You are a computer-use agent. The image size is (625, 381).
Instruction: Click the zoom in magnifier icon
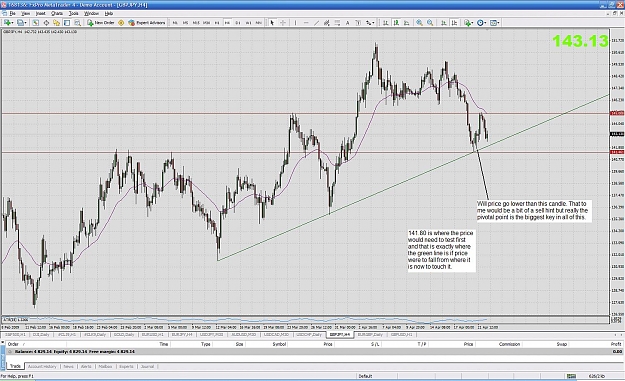pos(419,23)
